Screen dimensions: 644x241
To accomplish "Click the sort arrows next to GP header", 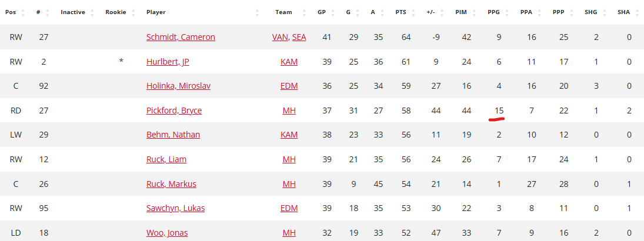I will 333,12.
